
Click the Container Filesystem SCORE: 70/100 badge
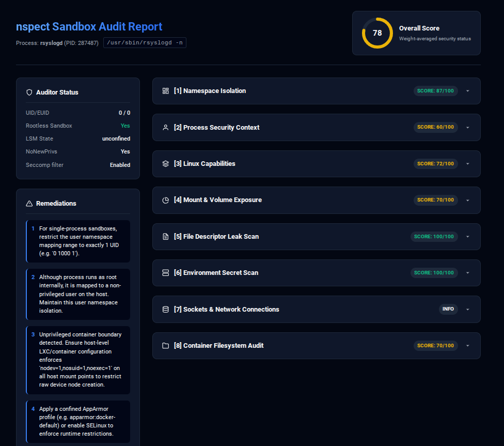(435, 346)
